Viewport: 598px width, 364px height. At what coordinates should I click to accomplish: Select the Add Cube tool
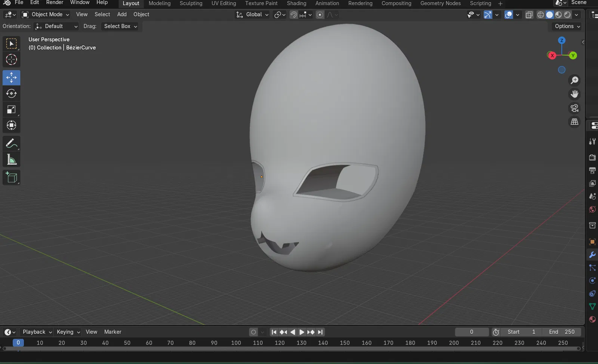pyautogui.click(x=11, y=177)
